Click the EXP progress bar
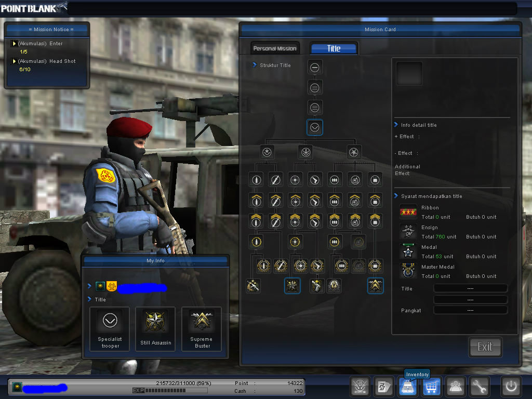 click(170, 391)
